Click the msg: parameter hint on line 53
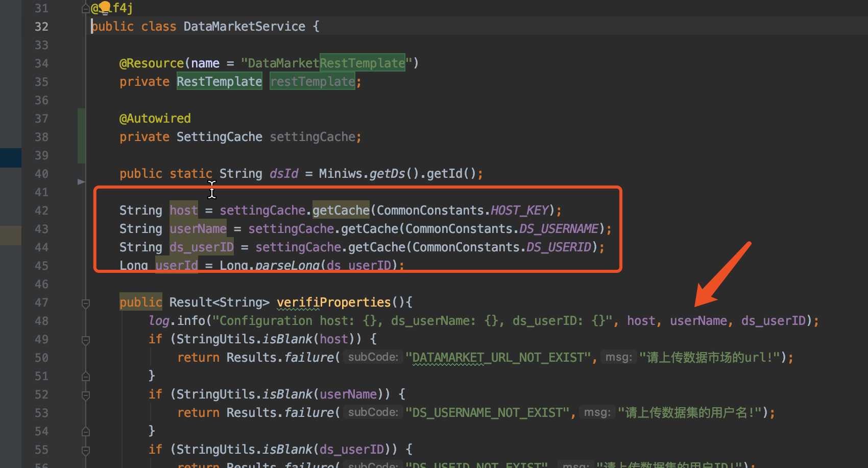 [x=597, y=413]
